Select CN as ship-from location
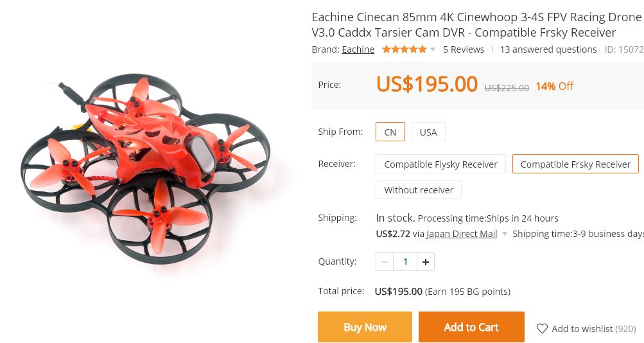This screenshot has height=343, width=644. 390,132
